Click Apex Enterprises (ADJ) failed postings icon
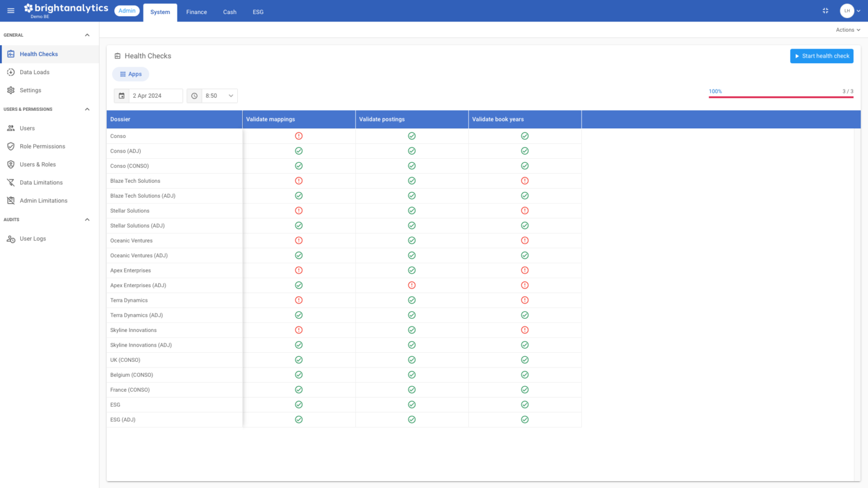Viewport: 868px width, 488px height. tap(412, 286)
